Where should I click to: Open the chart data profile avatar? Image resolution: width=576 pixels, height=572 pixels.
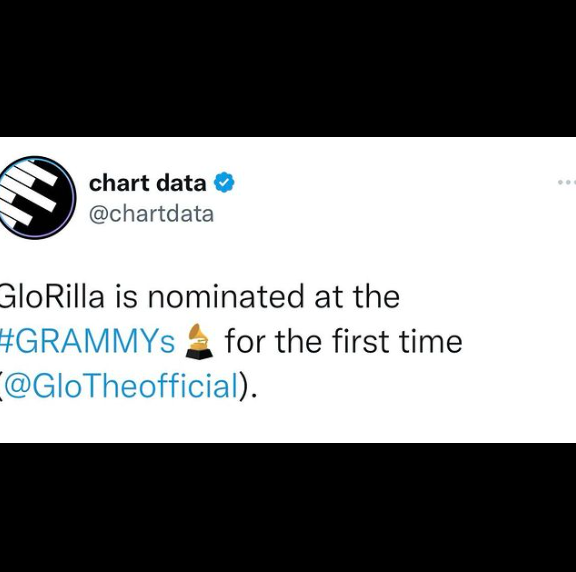[x=37, y=198]
